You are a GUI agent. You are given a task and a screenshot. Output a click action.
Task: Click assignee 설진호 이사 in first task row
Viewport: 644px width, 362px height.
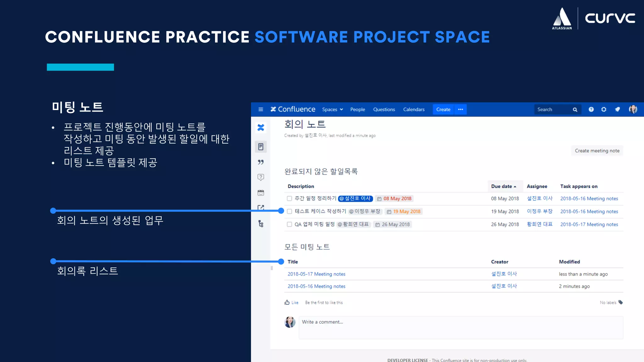pos(540,199)
